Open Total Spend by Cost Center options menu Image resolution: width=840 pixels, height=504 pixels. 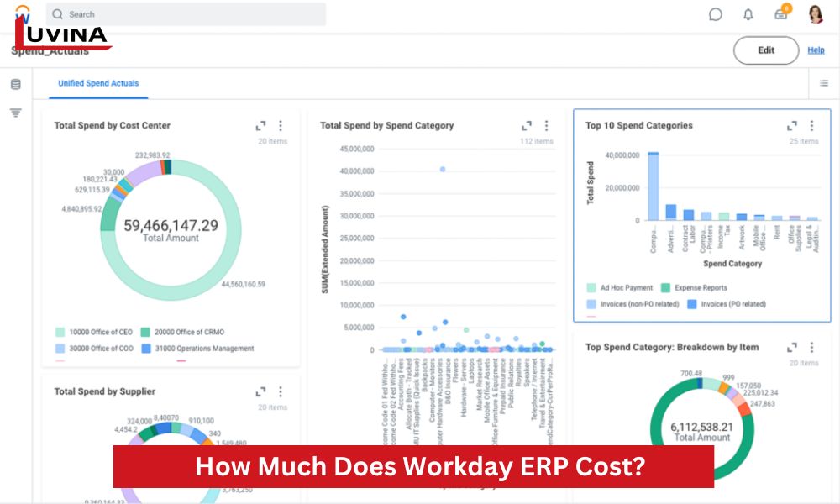[281, 126]
